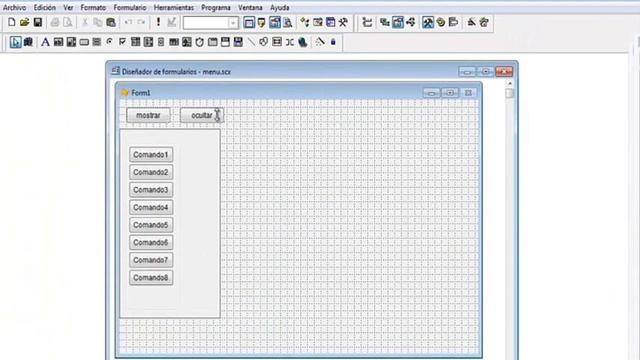The image size is (640, 360).
Task: Open the Edición menu
Action: pyautogui.click(x=44, y=7)
